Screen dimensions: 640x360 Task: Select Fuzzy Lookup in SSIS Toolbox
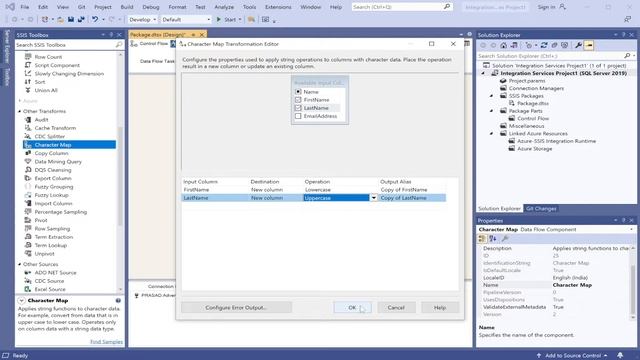(53, 195)
